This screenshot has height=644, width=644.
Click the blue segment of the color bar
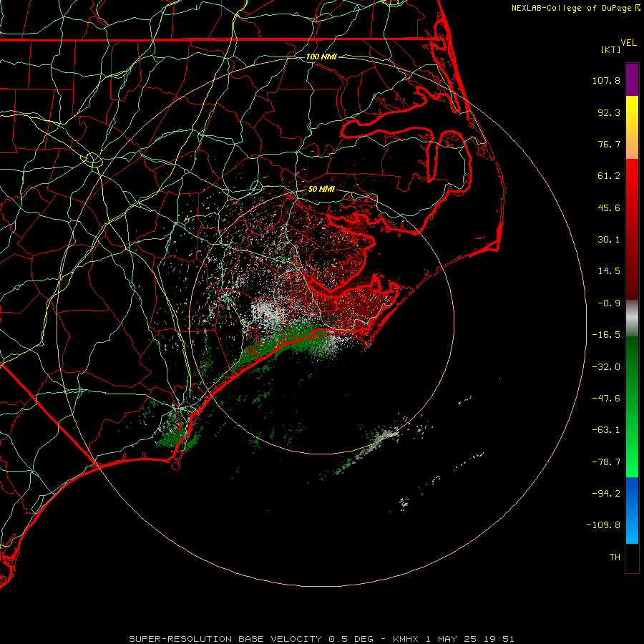(x=632, y=510)
